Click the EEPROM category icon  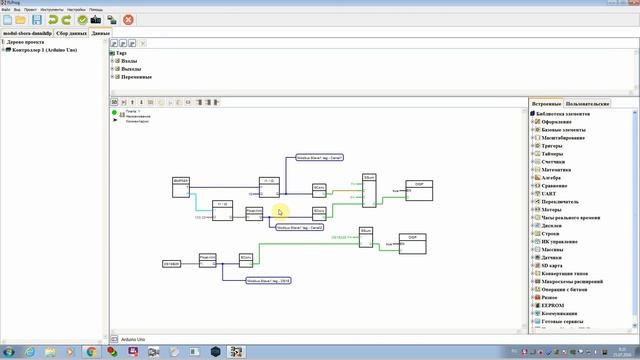coord(538,305)
